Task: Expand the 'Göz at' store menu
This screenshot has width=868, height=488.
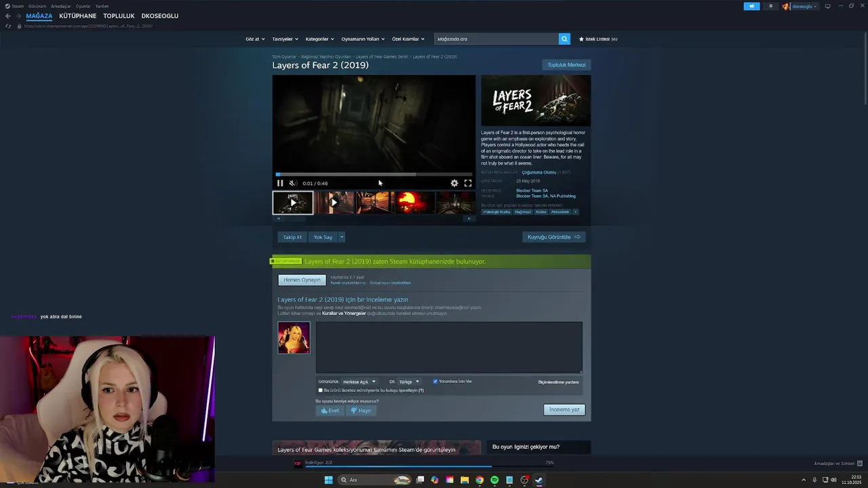Action: tap(254, 39)
